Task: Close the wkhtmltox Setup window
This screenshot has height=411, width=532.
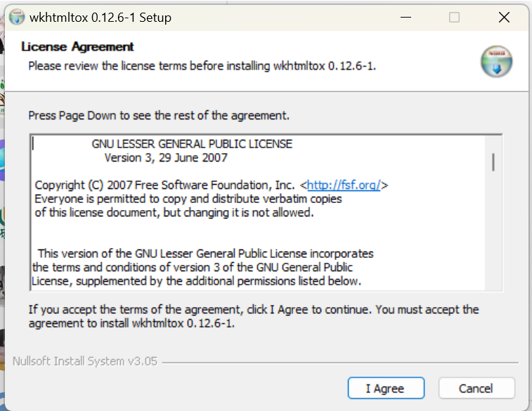Action: 504,17
